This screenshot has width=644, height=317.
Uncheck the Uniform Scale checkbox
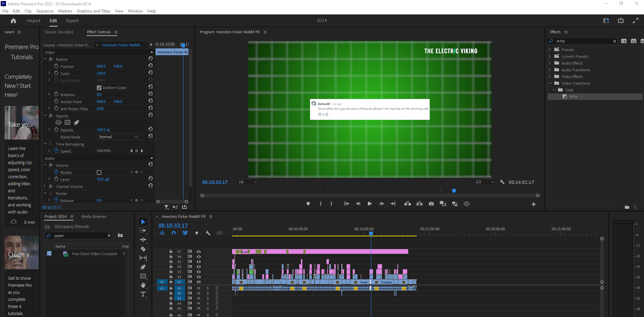(99, 87)
